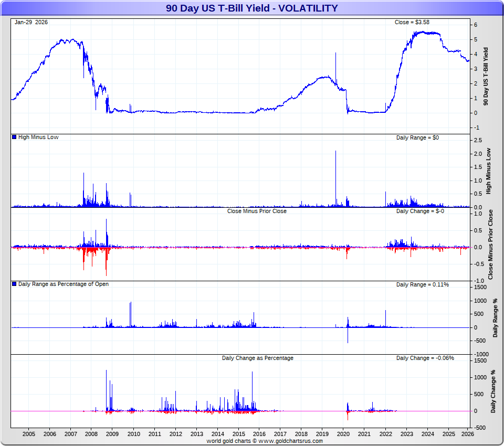Select the 'Daily Change = $-0' readout
The image size is (504, 446).
(420, 211)
